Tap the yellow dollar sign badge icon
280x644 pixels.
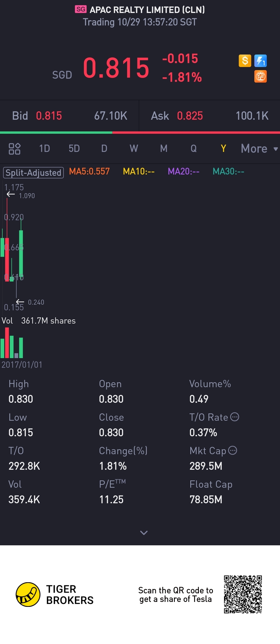pyautogui.click(x=245, y=61)
